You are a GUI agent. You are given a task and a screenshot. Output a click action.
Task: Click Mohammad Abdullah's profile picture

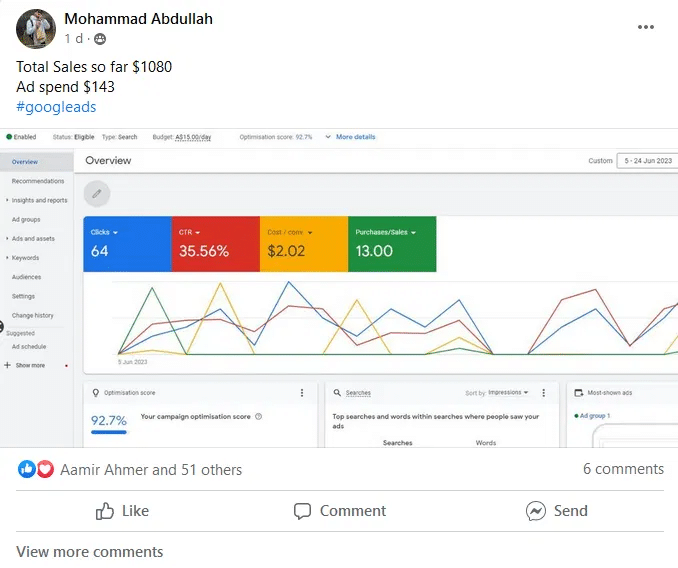tap(36, 29)
